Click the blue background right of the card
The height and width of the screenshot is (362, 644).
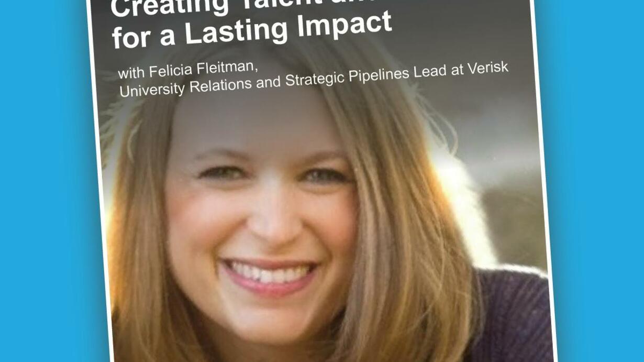click(597, 183)
